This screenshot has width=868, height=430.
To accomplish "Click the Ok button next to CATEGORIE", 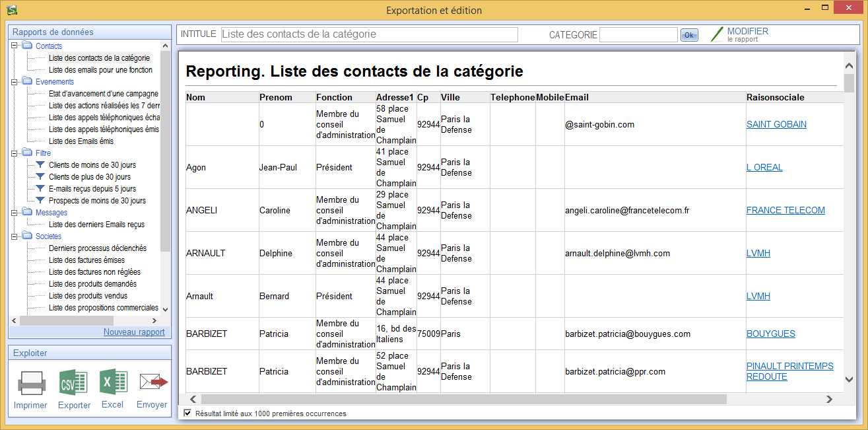I will pos(689,35).
